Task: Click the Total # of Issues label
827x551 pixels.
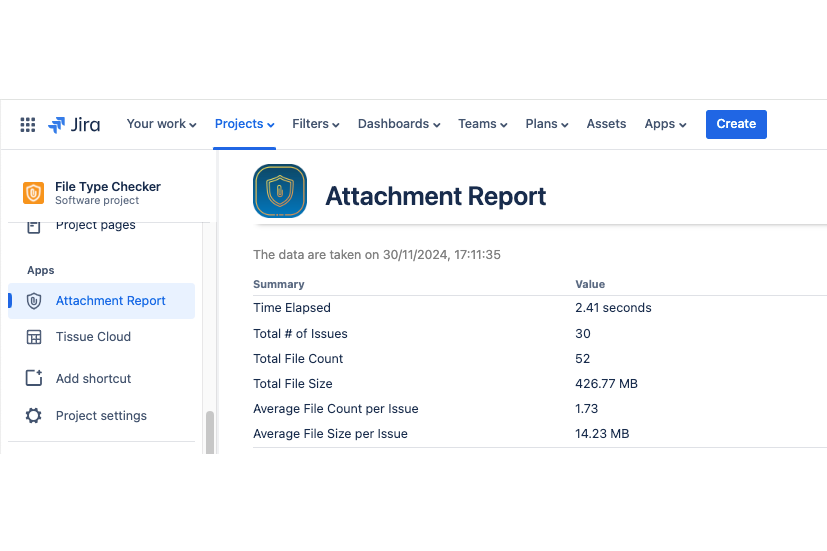Action: [x=300, y=334]
